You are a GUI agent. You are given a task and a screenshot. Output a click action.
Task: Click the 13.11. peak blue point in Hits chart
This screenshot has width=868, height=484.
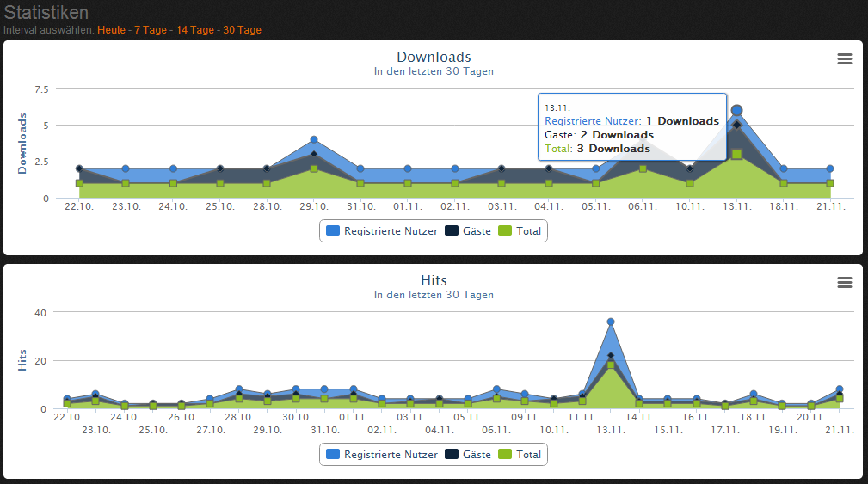(611, 322)
